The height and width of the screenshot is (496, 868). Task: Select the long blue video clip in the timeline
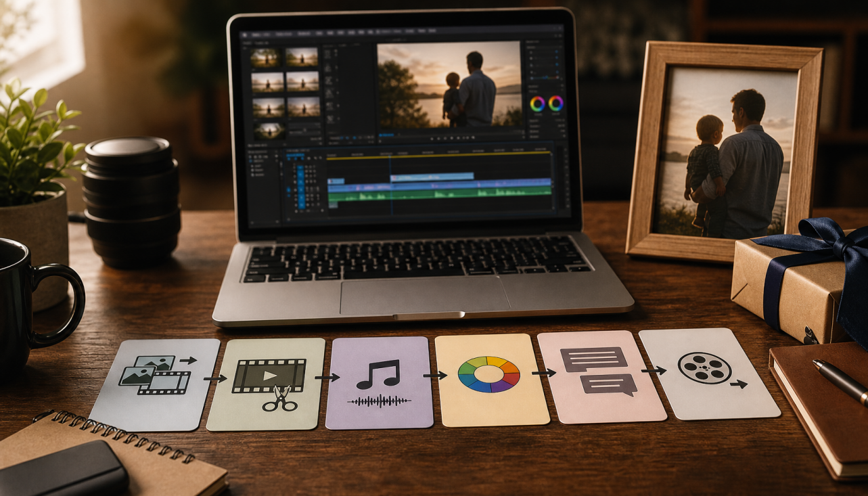click(440, 184)
